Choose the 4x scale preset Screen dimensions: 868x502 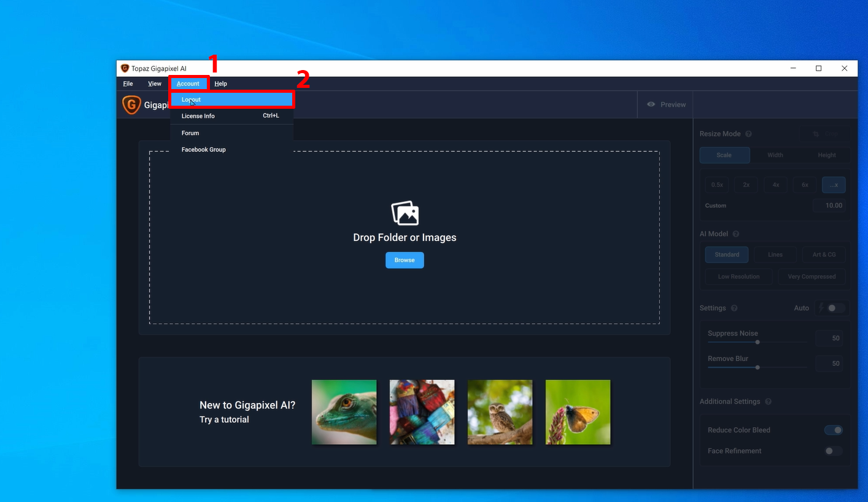pyautogui.click(x=776, y=185)
